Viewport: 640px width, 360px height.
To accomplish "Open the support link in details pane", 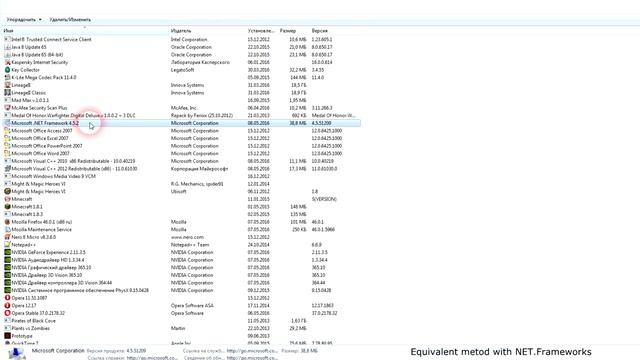I will tap(252, 351).
